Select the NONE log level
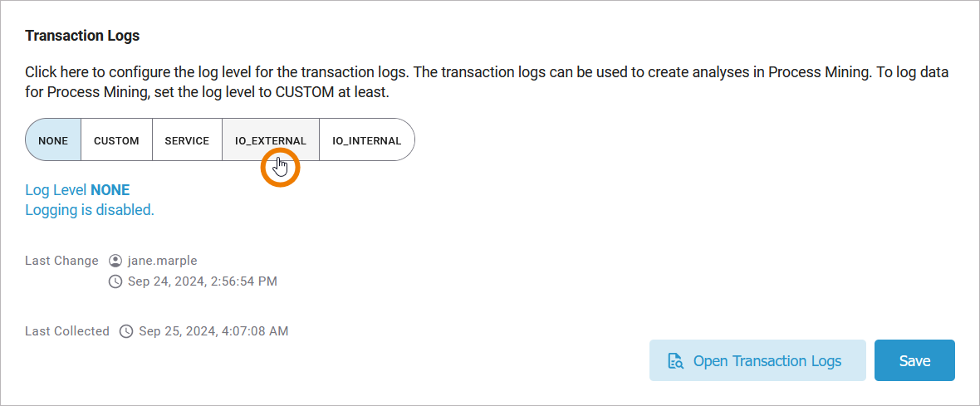 (53, 140)
